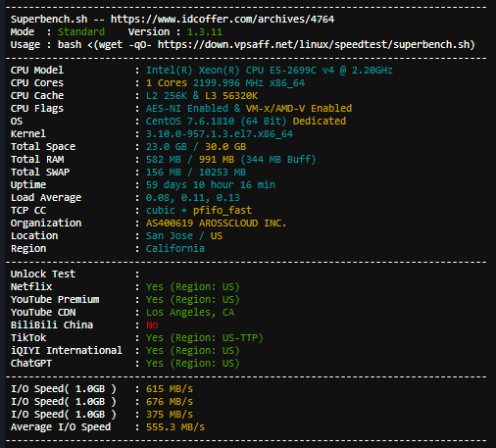Select the 'Kernel' label
The image size is (496, 448).
pyautogui.click(x=28, y=134)
